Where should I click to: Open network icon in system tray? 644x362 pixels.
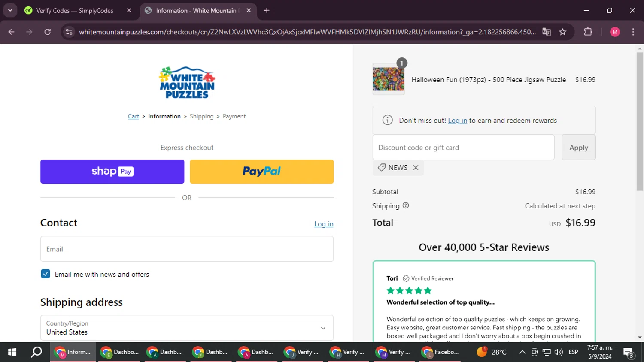547,352
